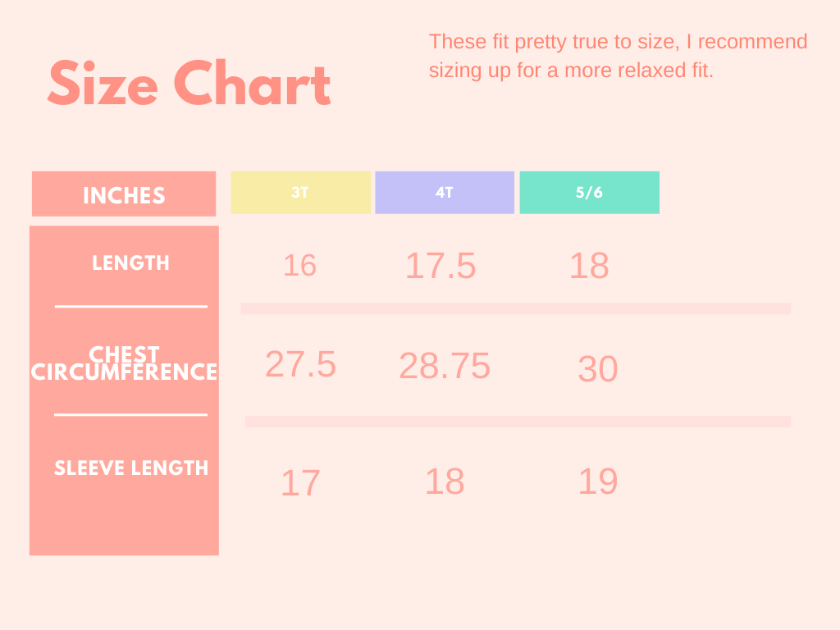The height and width of the screenshot is (630, 840).
Task: Click the 5/6 chest value 30
Action: 598,368
